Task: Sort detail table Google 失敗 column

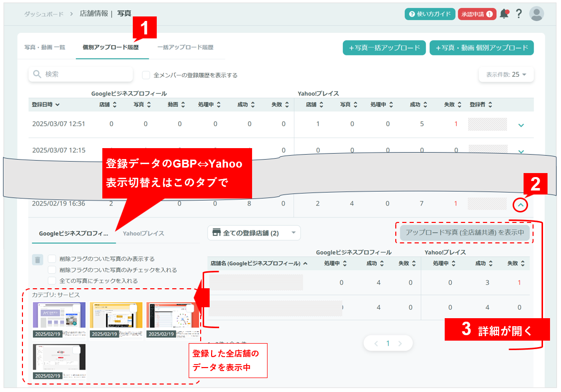Action: [414, 263]
